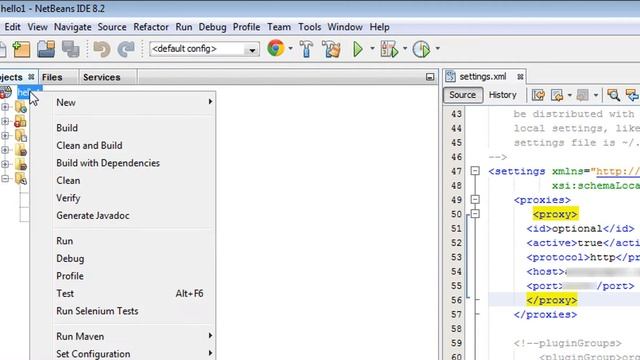Image resolution: width=640 pixels, height=360 pixels.
Task: Click the New Project toolbar icon
Action: tap(21, 49)
